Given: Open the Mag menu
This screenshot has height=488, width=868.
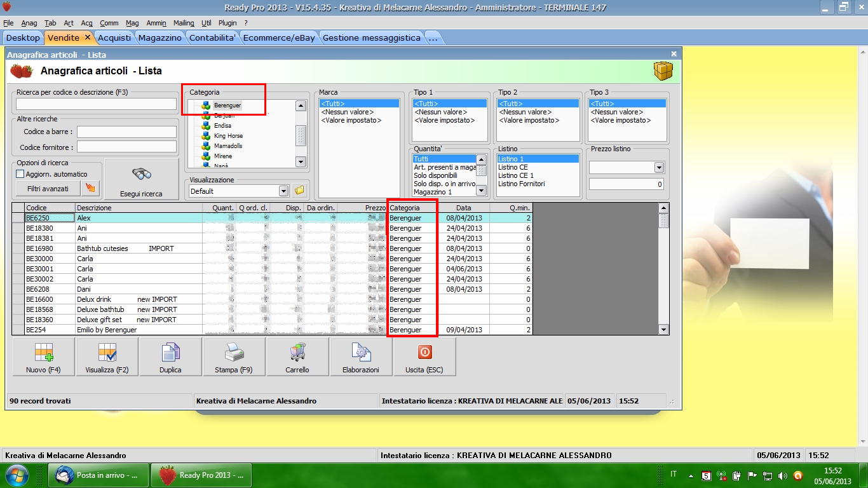Looking at the screenshot, I should tap(132, 23).
